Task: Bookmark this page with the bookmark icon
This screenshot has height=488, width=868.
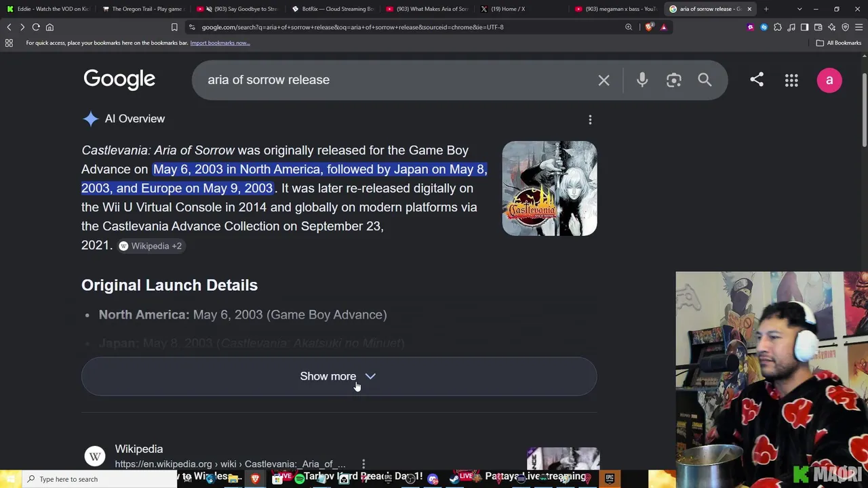Action: tap(174, 27)
